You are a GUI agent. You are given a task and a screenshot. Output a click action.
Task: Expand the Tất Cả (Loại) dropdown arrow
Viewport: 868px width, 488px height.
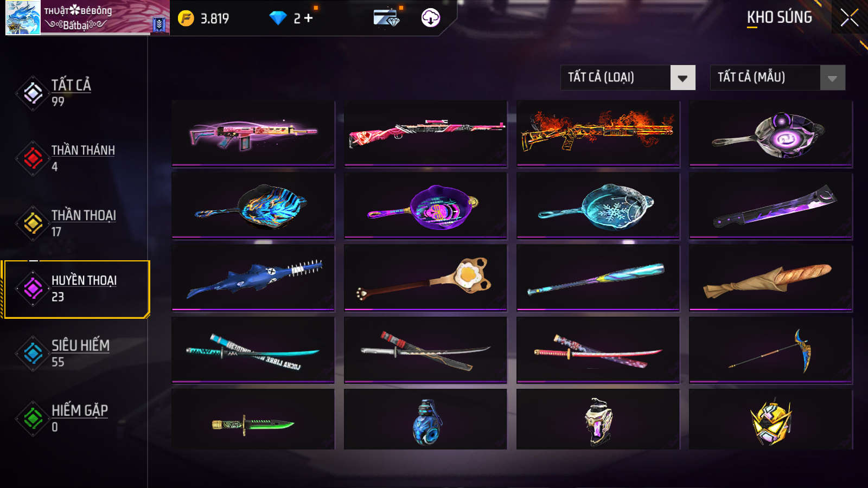pyautogui.click(x=683, y=78)
